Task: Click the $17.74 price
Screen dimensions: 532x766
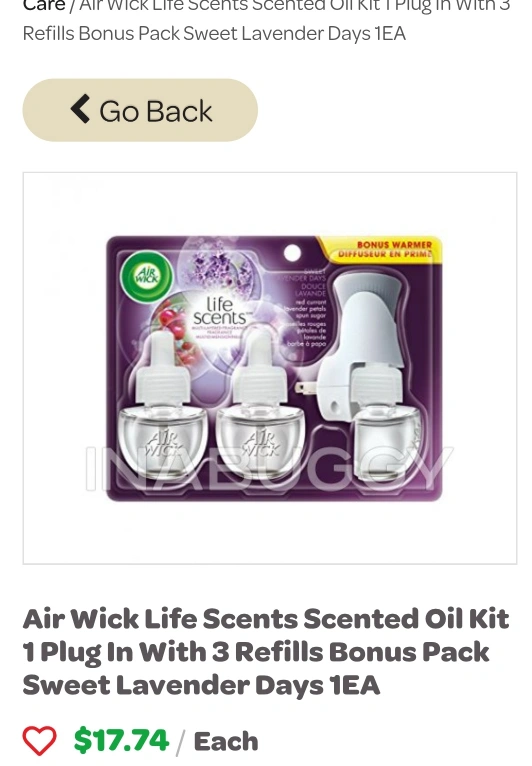Action: click(121, 740)
